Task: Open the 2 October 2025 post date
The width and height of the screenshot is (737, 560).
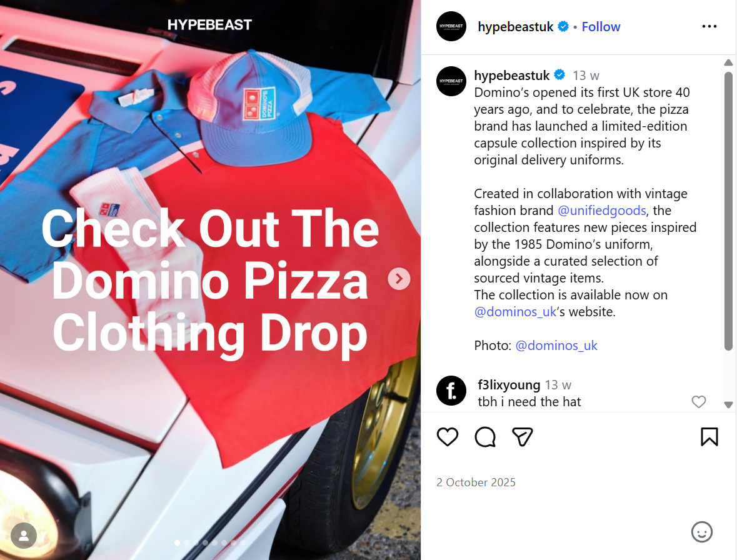Action: click(476, 482)
